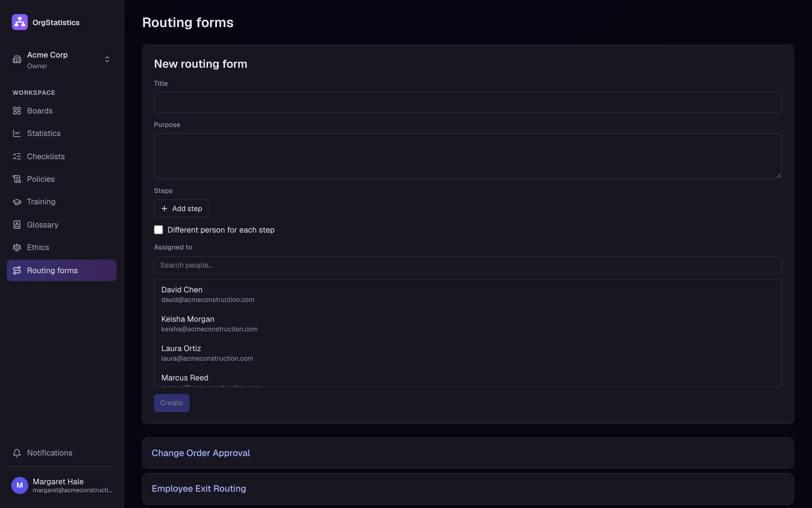Image resolution: width=812 pixels, height=508 pixels.
Task: Focus the Title input field
Action: (468, 102)
